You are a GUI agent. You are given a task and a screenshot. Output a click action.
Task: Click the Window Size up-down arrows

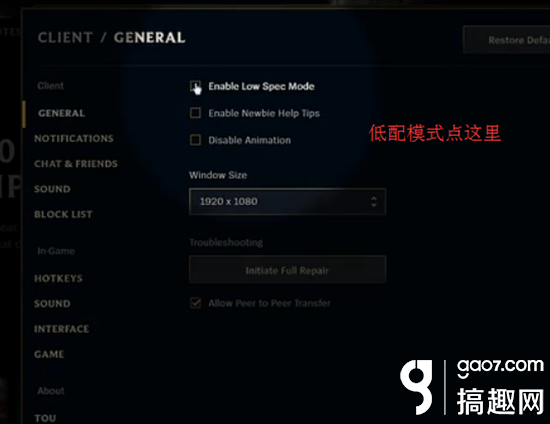374,201
